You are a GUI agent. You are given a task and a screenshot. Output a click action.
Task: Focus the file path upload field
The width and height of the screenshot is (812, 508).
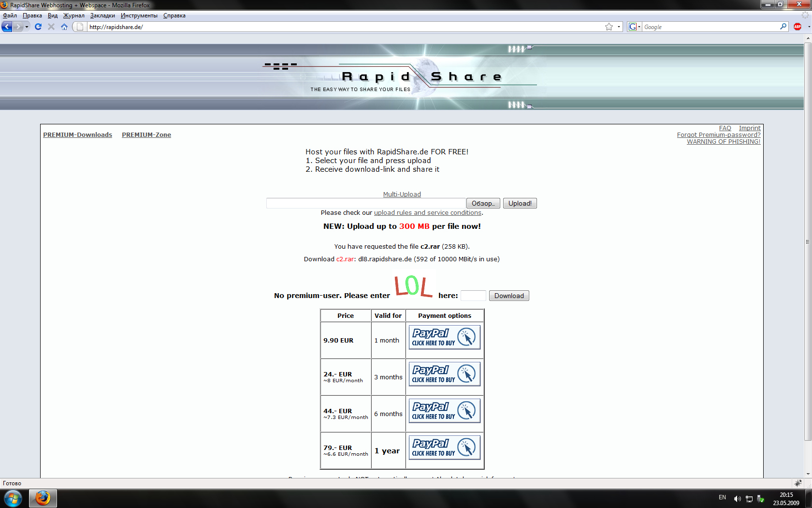point(366,203)
